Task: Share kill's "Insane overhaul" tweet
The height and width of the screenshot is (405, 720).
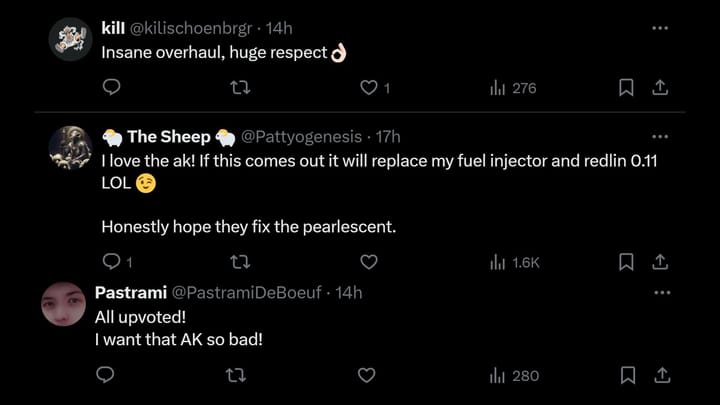Action: (660, 88)
